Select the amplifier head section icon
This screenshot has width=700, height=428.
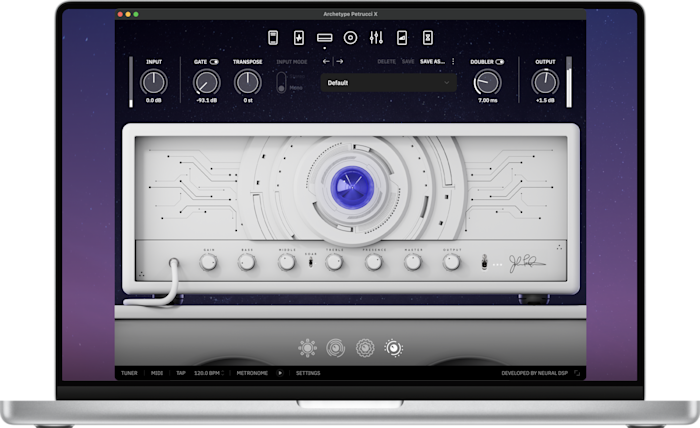pos(325,38)
